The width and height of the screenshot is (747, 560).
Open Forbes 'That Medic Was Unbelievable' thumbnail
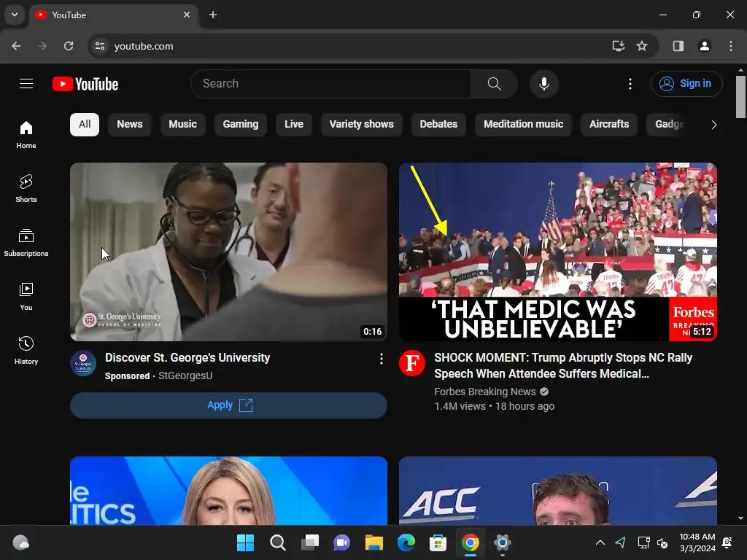coord(558,252)
